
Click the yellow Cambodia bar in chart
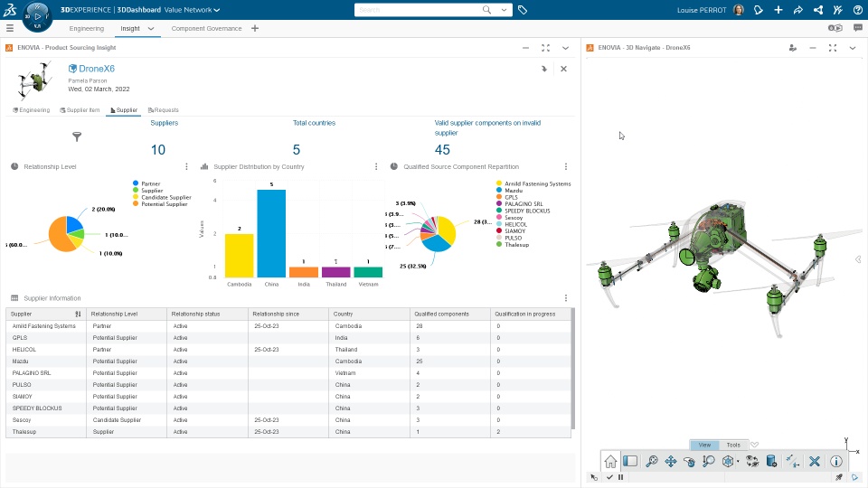(239, 256)
